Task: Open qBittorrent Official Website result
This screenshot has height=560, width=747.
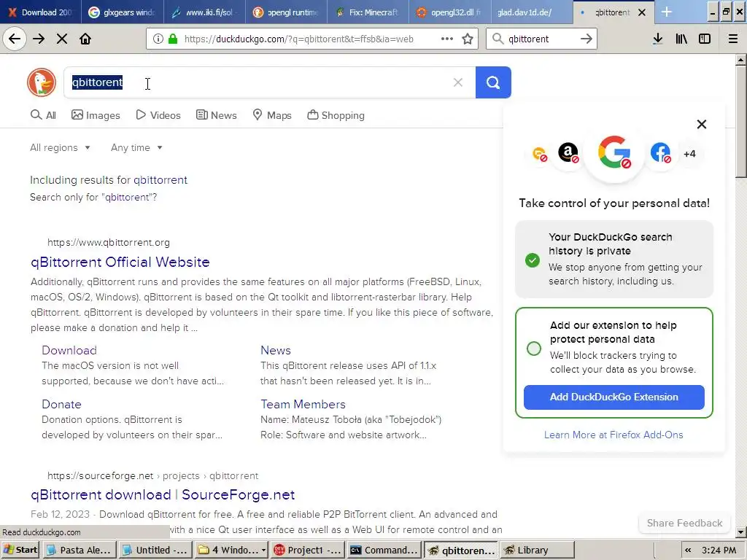Action: (120, 262)
